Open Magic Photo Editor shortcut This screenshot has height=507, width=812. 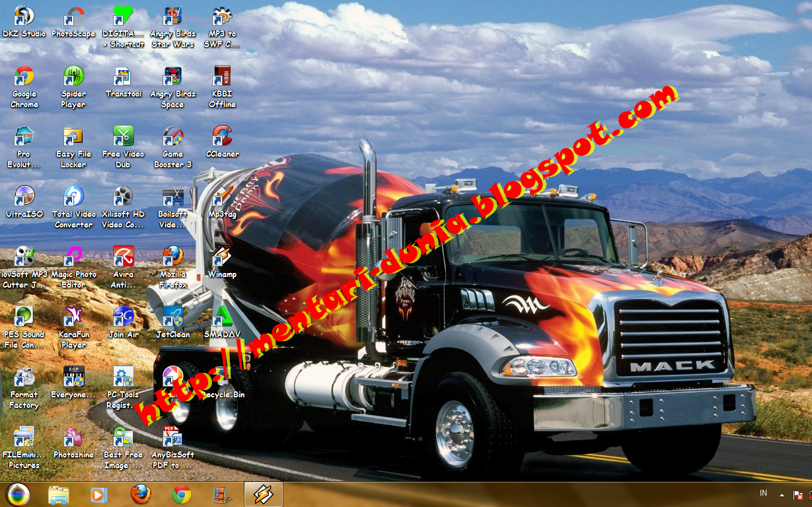pos(73,267)
